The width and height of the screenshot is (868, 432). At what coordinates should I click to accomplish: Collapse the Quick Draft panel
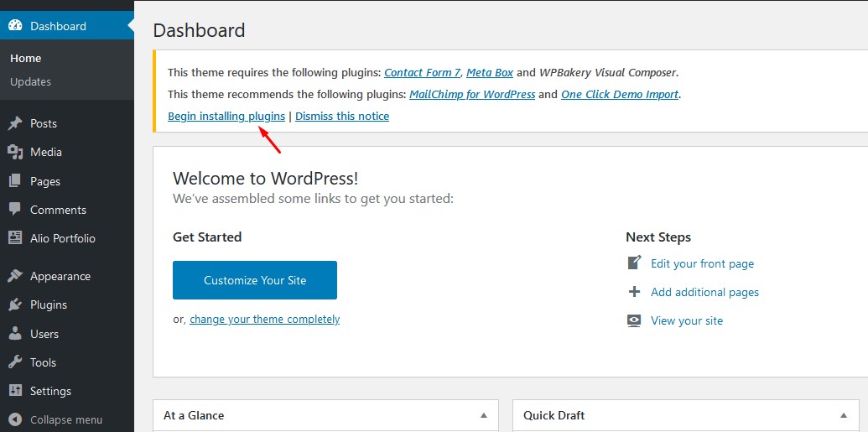pyautogui.click(x=843, y=415)
